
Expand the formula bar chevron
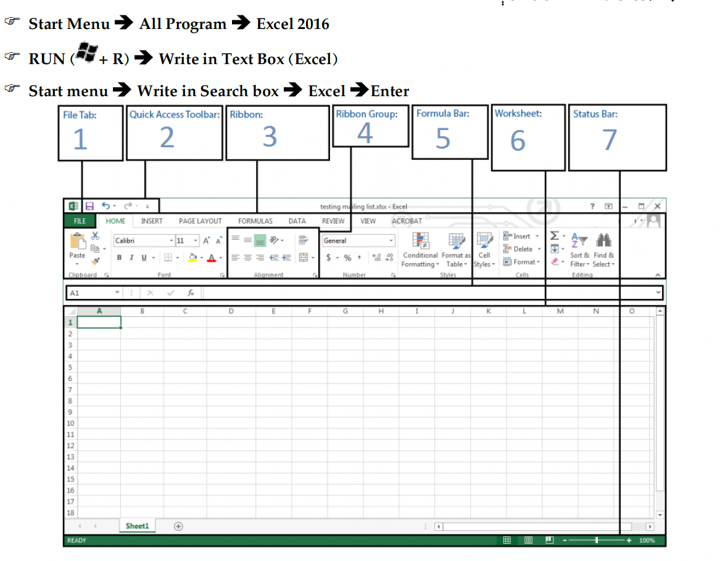tap(658, 292)
